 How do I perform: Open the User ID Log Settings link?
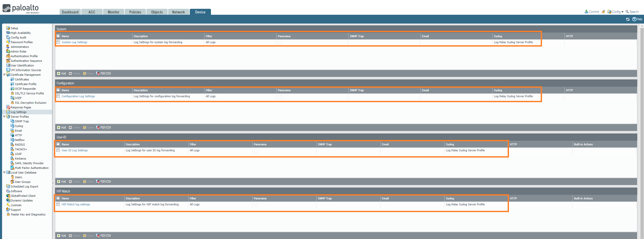coord(75,151)
